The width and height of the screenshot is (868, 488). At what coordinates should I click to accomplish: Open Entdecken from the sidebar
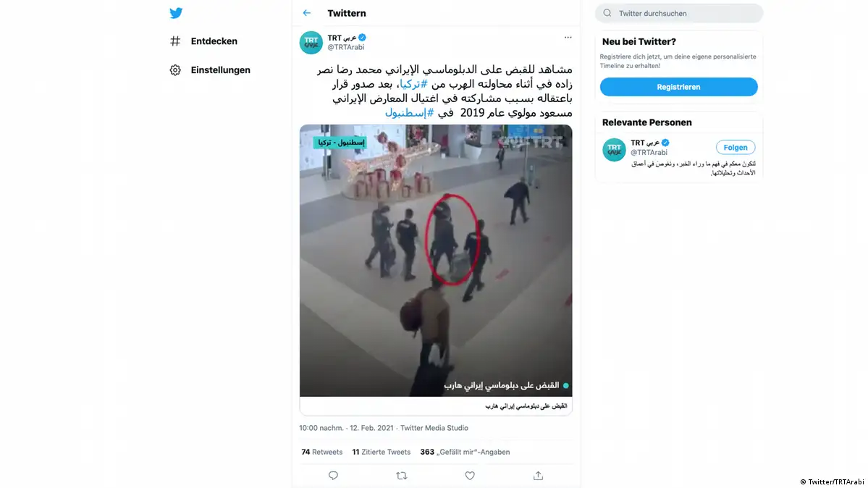[203, 41]
